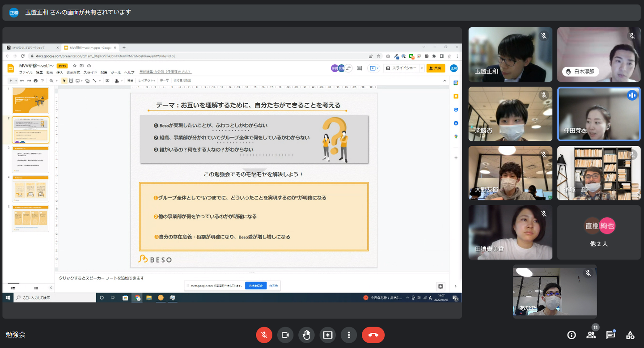Undo the last action in Slides
Screen dimensions: 644x348
(x=22, y=81)
